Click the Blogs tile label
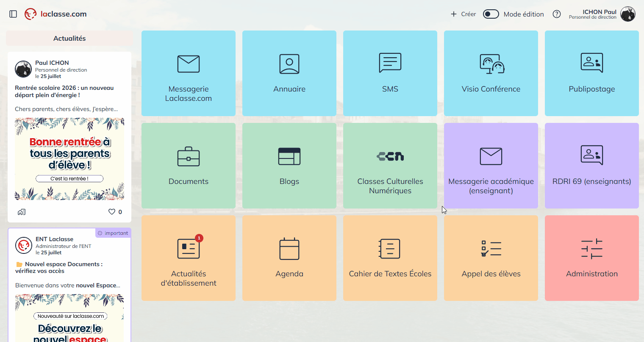This screenshot has width=644, height=342. (289, 181)
